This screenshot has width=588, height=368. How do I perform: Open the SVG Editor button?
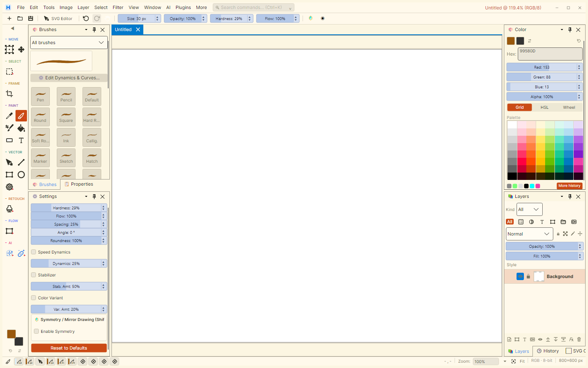[58, 18]
